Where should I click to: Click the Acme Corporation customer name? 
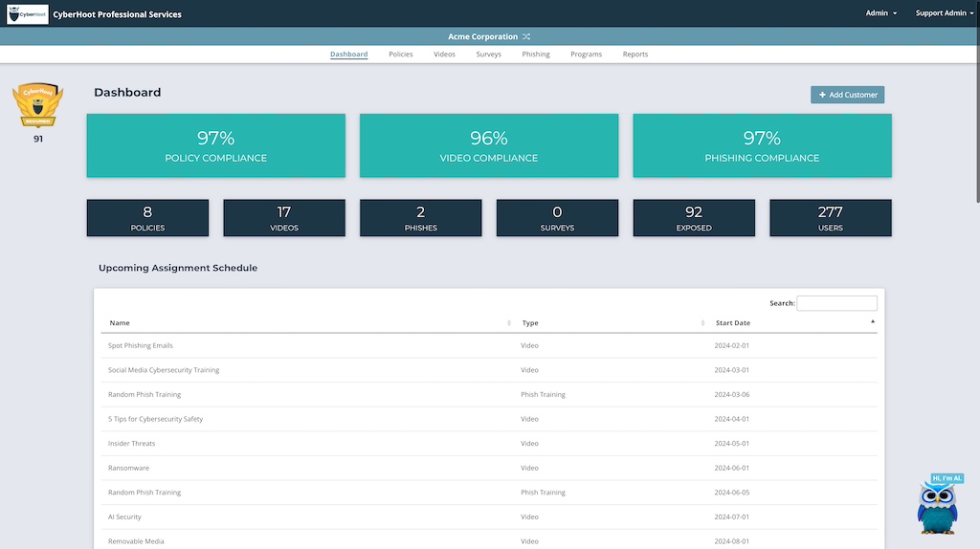click(482, 37)
